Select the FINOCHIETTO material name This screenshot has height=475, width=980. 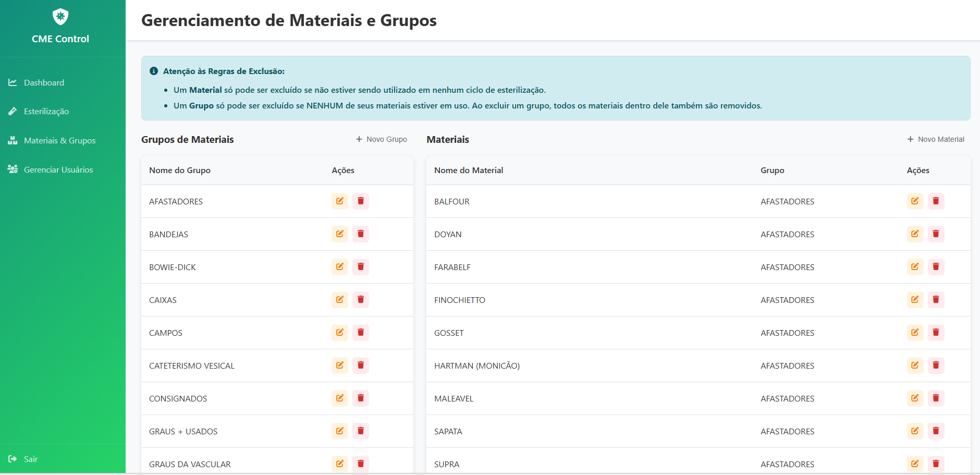[460, 300]
